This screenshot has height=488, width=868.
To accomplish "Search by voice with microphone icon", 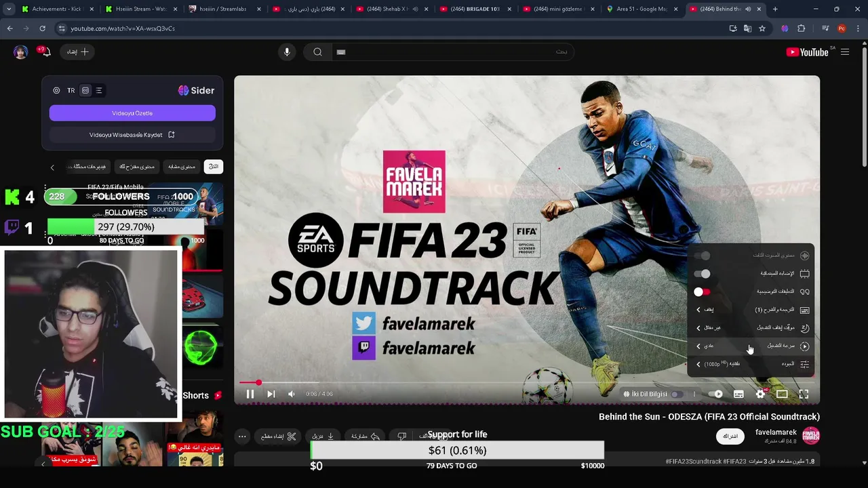I will [287, 52].
